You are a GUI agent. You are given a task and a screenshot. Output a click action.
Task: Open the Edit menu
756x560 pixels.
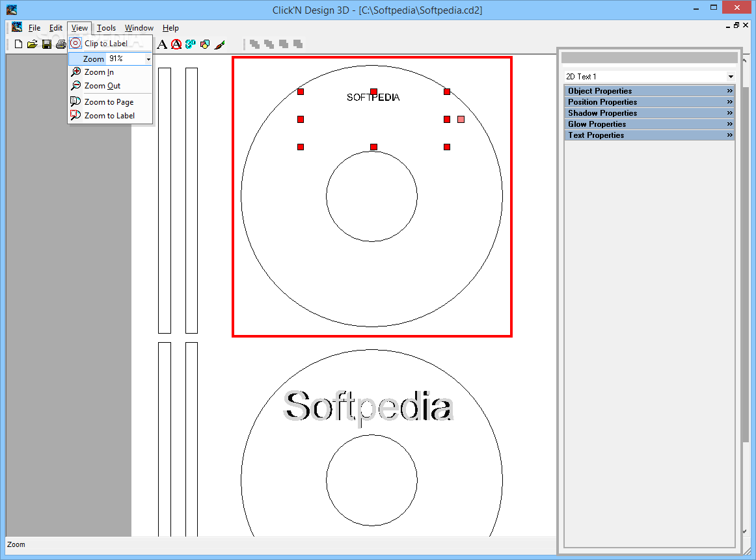coord(56,28)
